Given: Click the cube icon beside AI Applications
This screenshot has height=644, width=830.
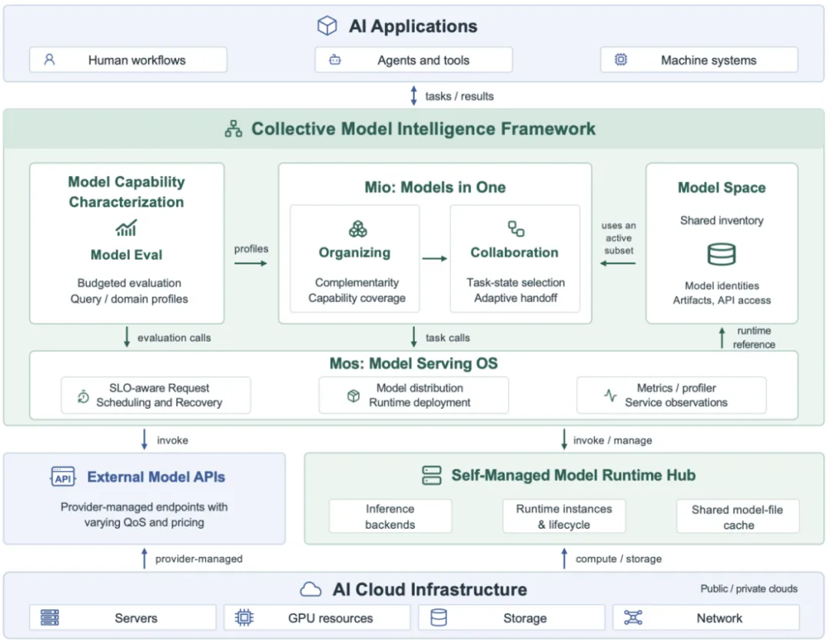Looking at the screenshot, I should pos(327,25).
